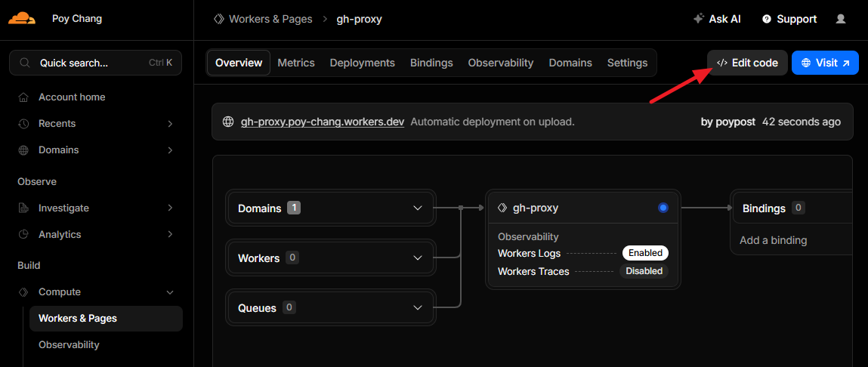Click the Queues count badge 0
This screenshot has height=367, width=868.
[x=289, y=307]
